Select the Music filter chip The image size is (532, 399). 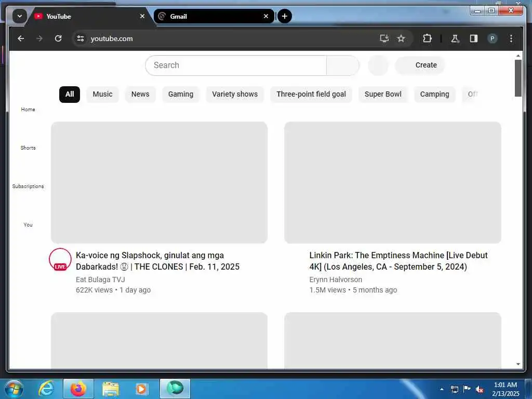point(102,95)
